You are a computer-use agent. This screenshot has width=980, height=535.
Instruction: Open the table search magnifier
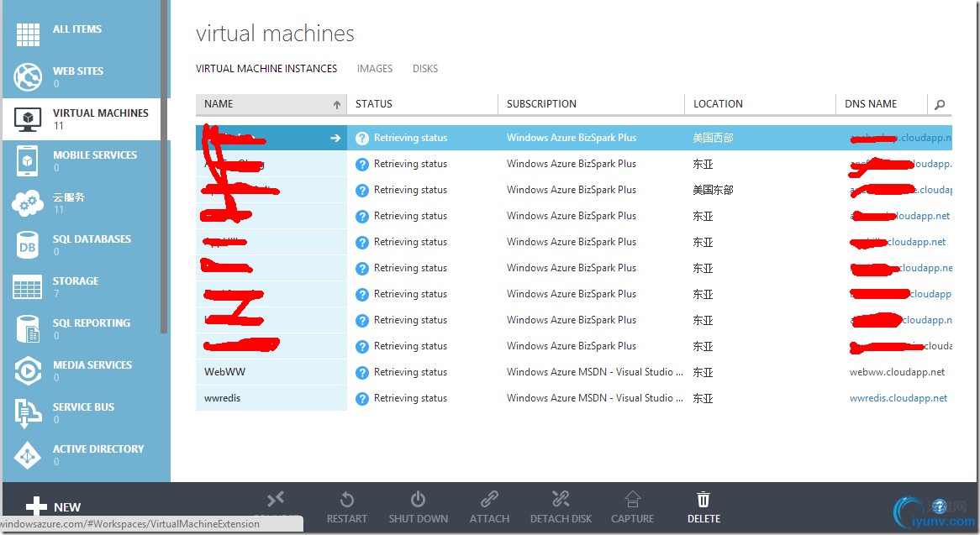tap(940, 104)
